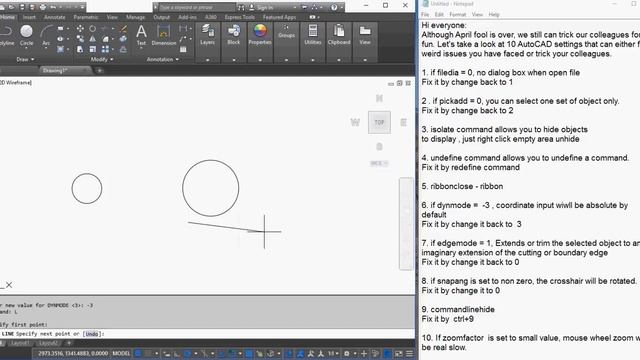Image resolution: width=640 pixels, height=360 pixels.
Task: Choose the Stretch tool in the Modify panel
Action: (80, 49)
